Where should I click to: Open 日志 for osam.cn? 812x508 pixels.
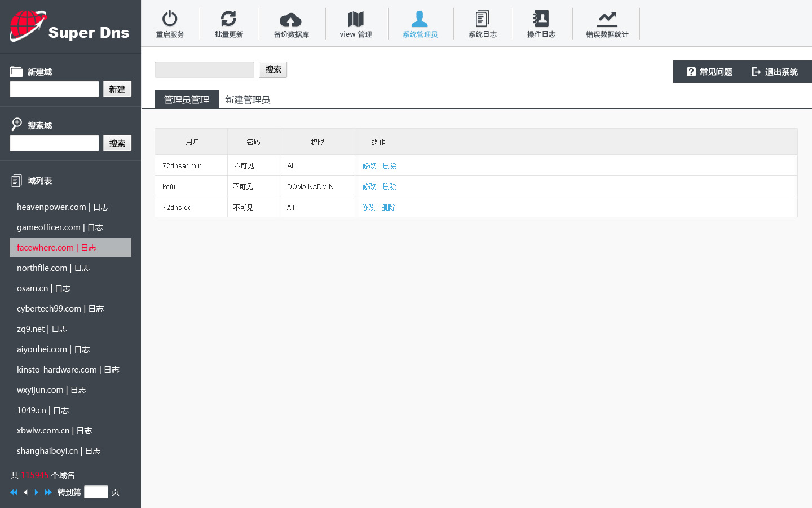tap(63, 288)
